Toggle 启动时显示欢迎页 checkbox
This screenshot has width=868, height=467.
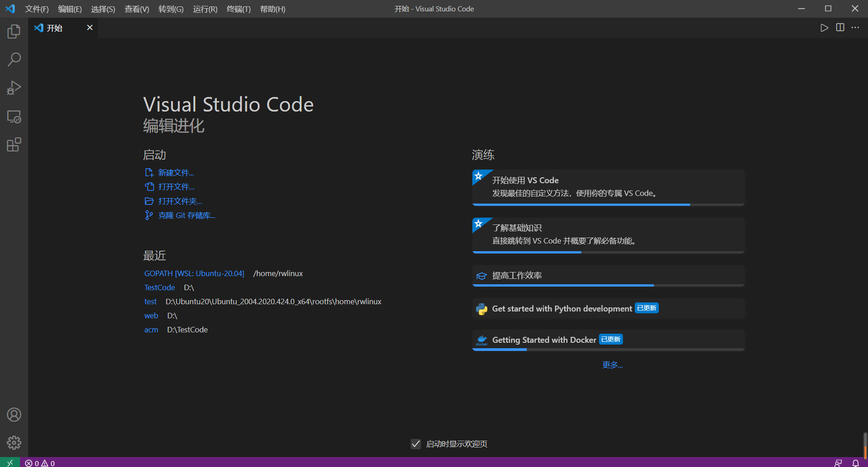(x=416, y=444)
